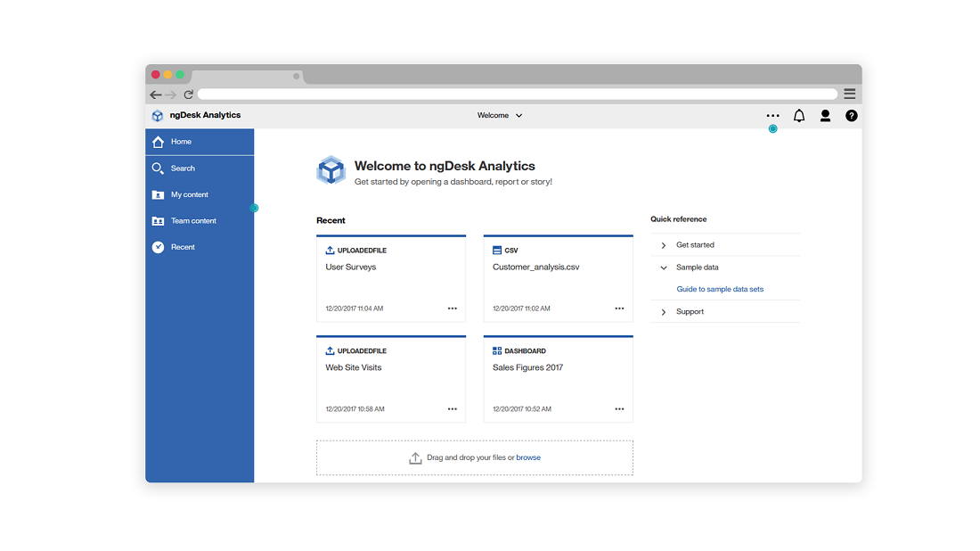Image resolution: width=980 pixels, height=551 pixels.
Task: Click the Team content folder icon
Action: (158, 221)
